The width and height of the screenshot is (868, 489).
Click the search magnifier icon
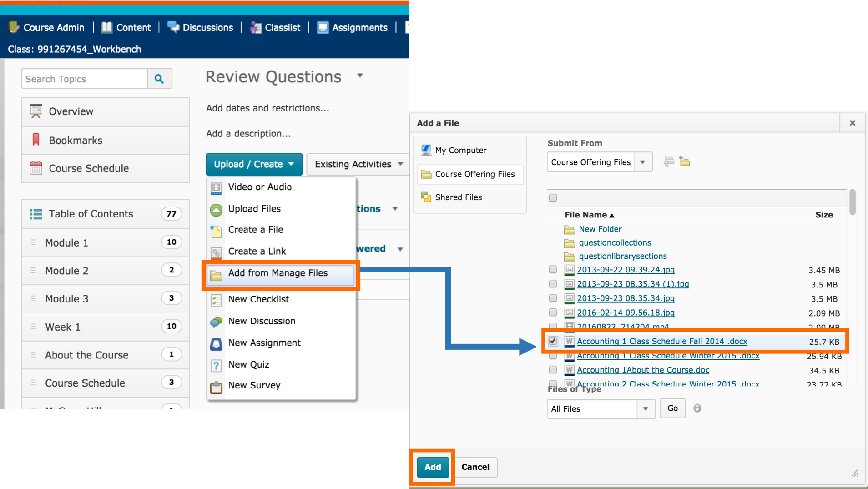coord(159,79)
